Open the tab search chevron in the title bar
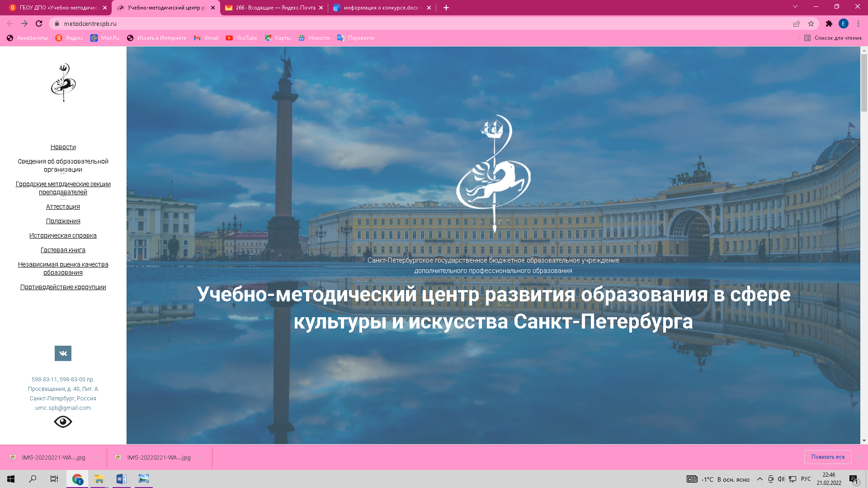 coord(795,7)
